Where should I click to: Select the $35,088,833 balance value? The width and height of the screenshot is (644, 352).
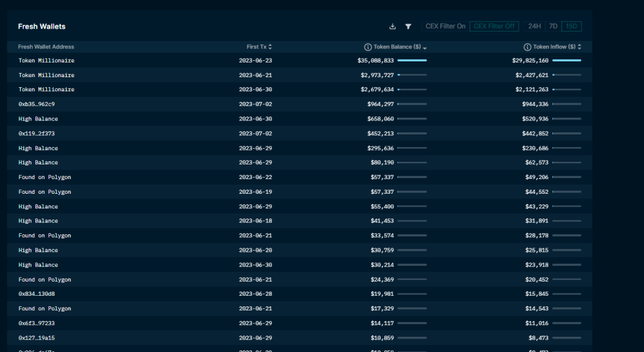pyautogui.click(x=375, y=60)
